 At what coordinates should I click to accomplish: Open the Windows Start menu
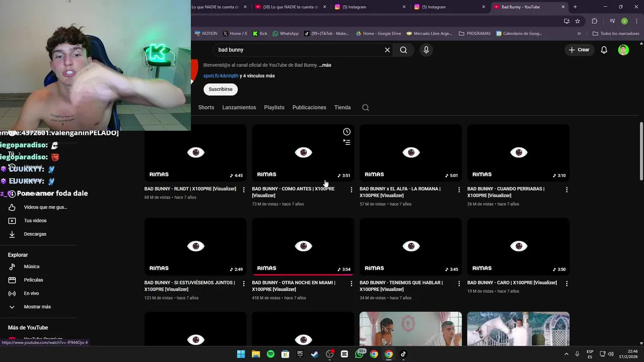[241, 354]
